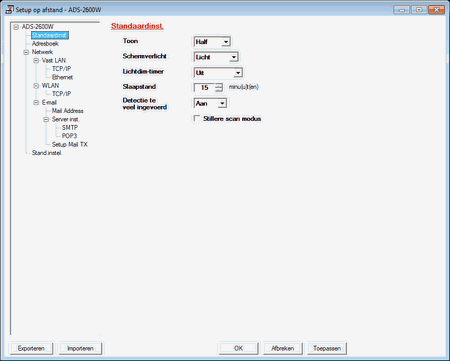Open the Schermverlicht dropdown
The height and width of the screenshot is (361, 450).
coord(234,57)
